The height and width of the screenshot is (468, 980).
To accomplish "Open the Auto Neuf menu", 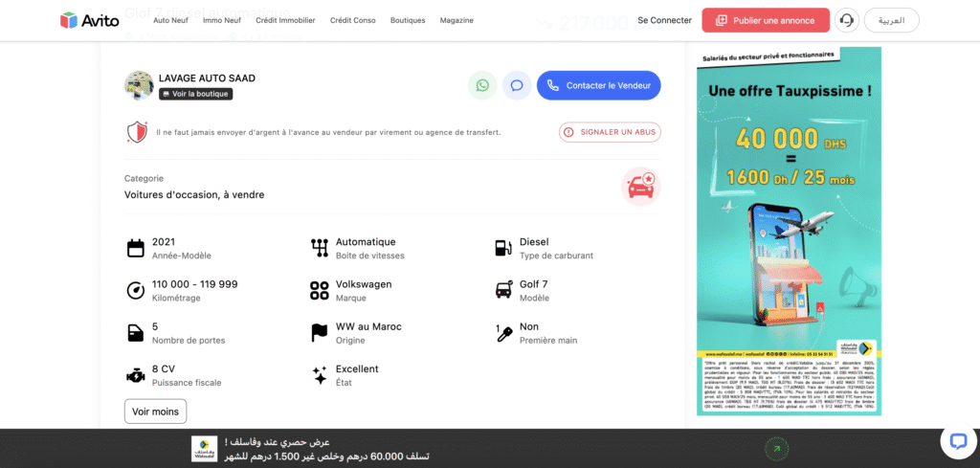I will click(x=170, y=21).
